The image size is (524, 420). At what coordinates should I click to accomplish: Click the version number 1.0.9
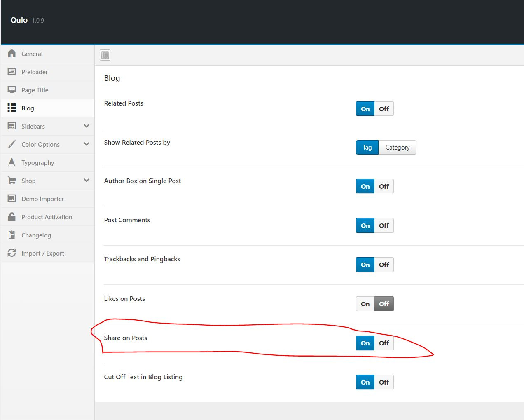38,21
